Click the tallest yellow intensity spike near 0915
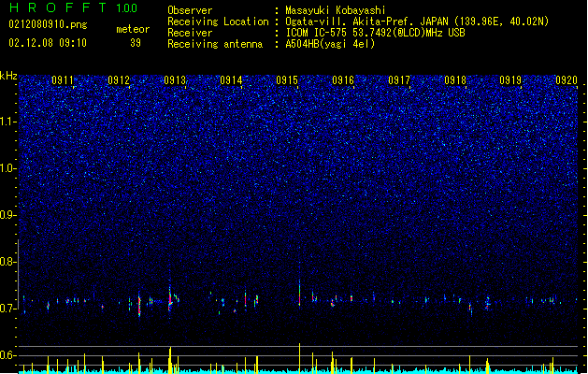Image resolution: width=588 pixels, height=374 pixels. [x=300, y=358]
